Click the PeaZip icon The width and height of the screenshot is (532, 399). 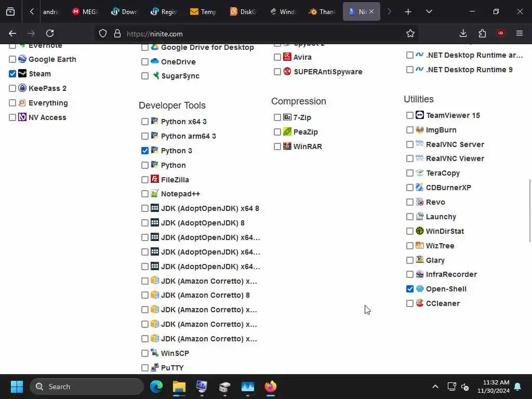pyautogui.click(x=287, y=131)
